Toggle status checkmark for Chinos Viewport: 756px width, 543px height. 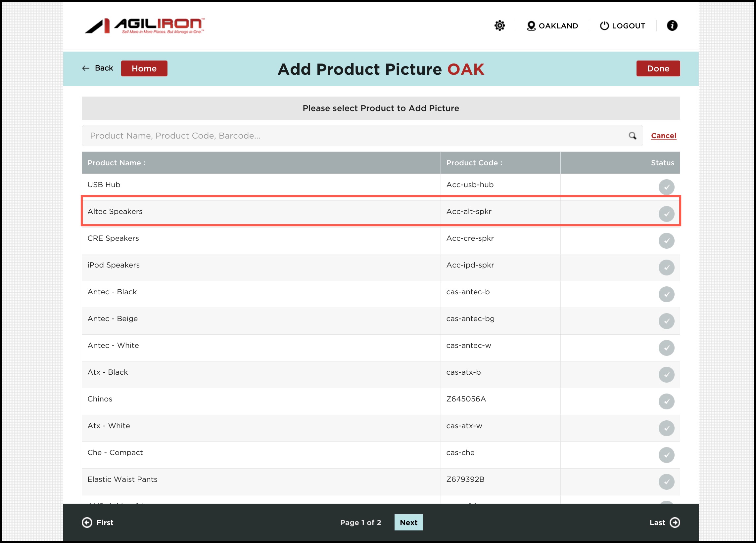[x=666, y=401]
